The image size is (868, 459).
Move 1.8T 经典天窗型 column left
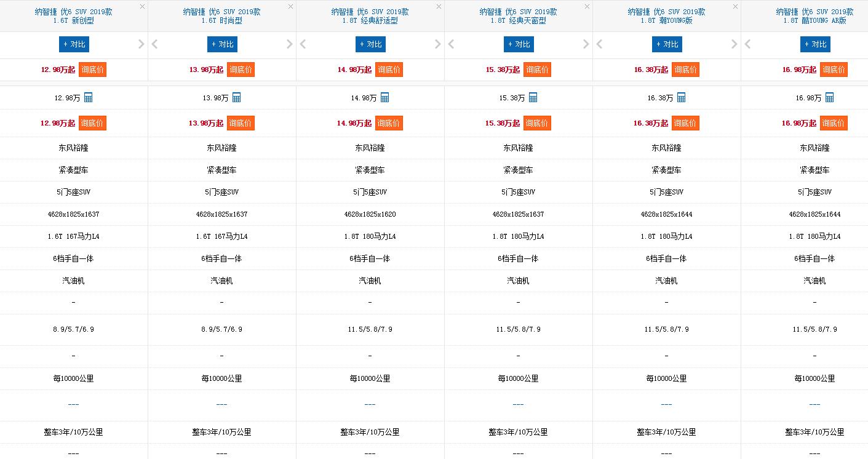point(452,44)
